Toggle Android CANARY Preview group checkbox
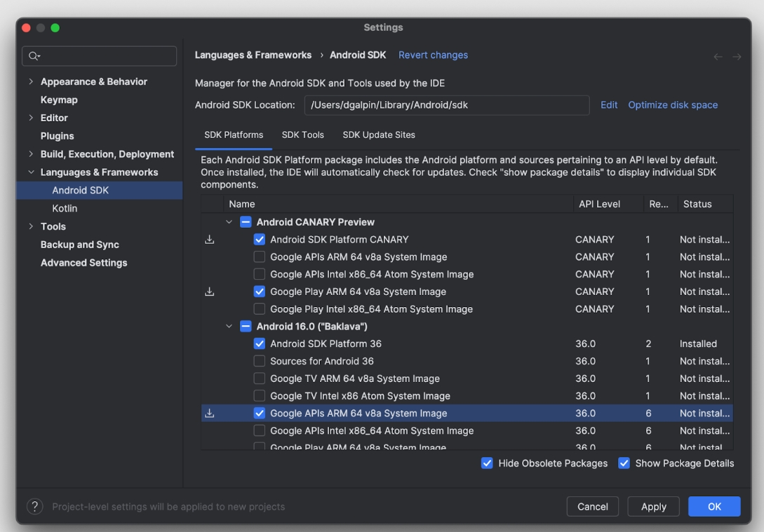The image size is (764, 532). 246,222
